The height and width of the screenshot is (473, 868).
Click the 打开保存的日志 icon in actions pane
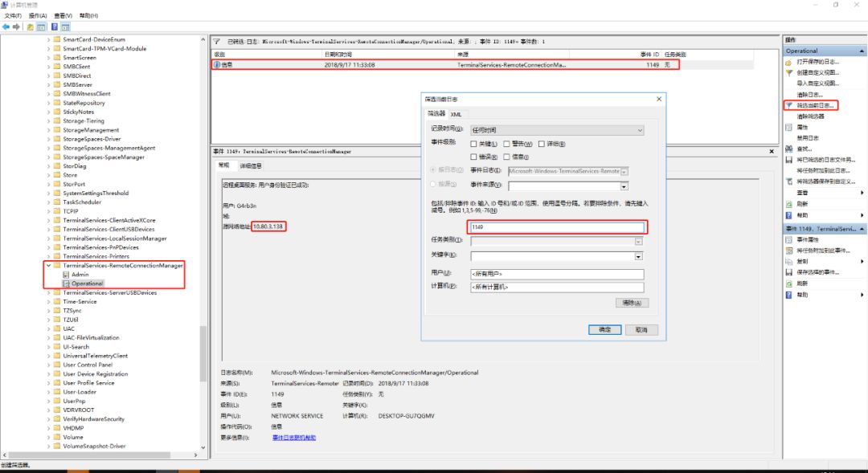[x=789, y=62]
